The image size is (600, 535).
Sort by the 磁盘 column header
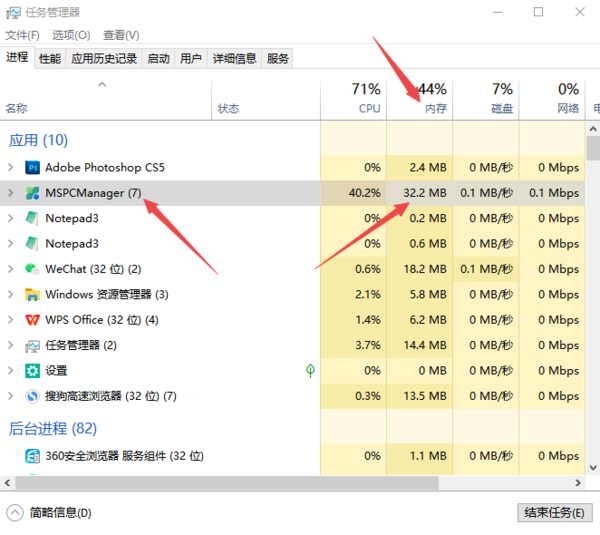(x=486, y=100)
